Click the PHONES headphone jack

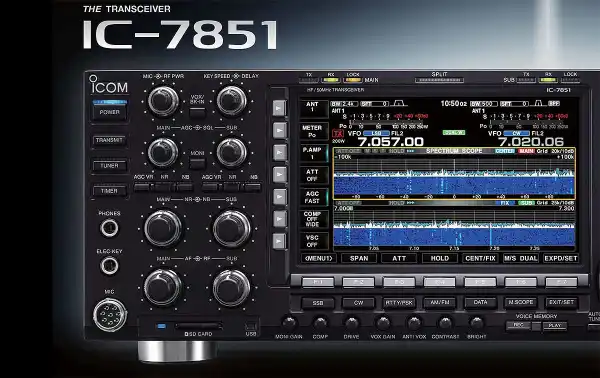[109, 228]
